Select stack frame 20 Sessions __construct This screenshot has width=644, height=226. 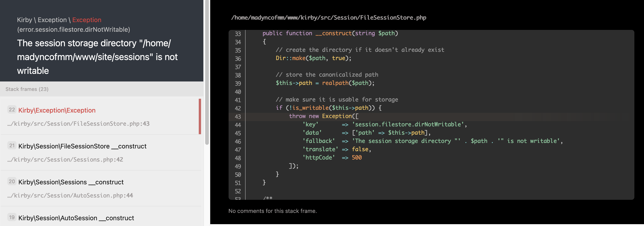(101, 188)
